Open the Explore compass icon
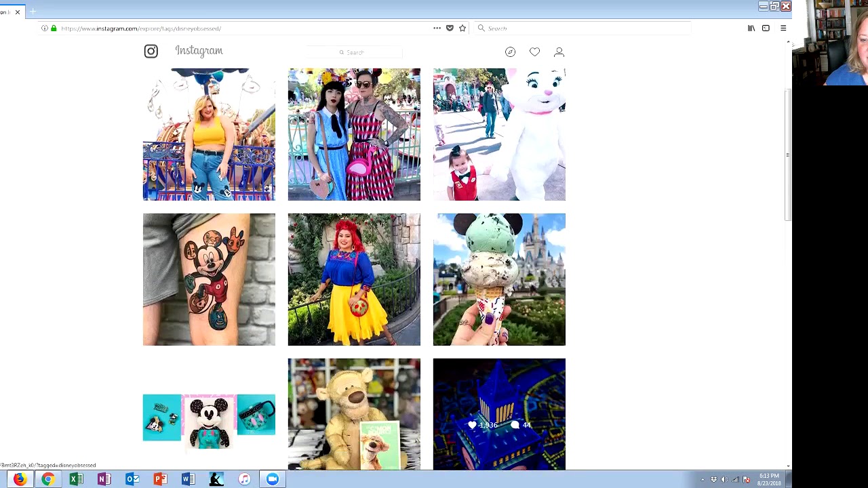Screen dimensions: 868x488 [x=510, y=52]
